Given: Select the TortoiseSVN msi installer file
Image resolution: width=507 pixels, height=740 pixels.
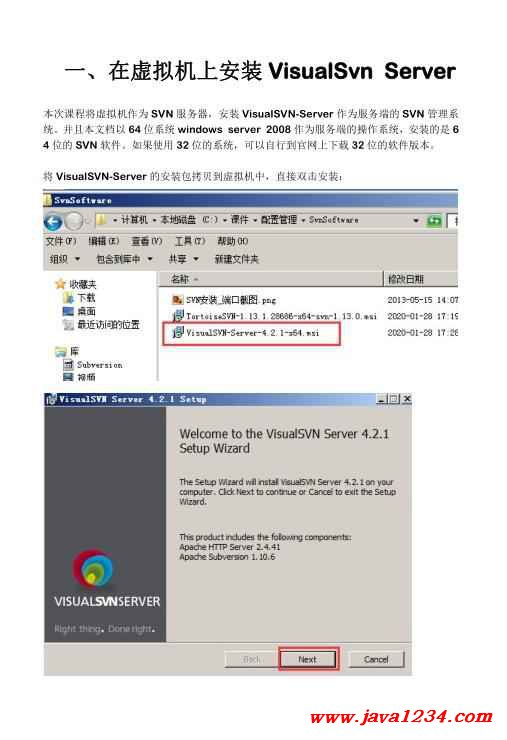Looking at the screenshot, I should tap(275, 316).
